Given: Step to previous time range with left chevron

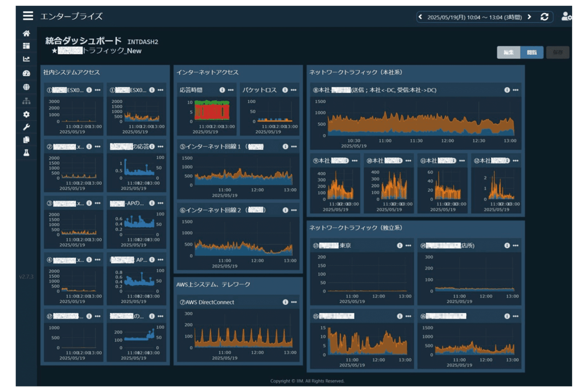Looking at the screenshot, I should tap(420, 17).
